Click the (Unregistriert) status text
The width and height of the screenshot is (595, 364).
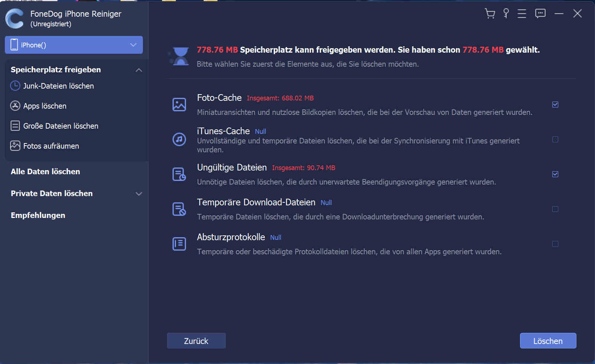click(x=51, y=24)
